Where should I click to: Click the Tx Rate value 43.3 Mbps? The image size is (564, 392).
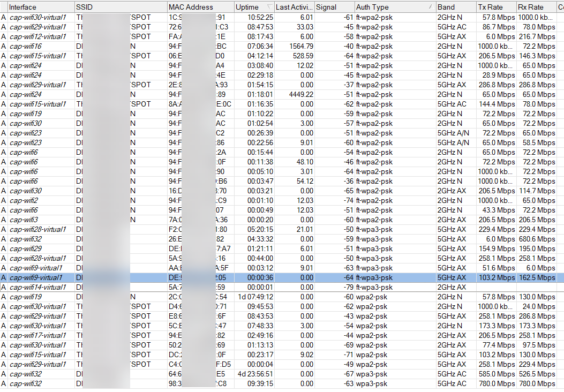499,210
